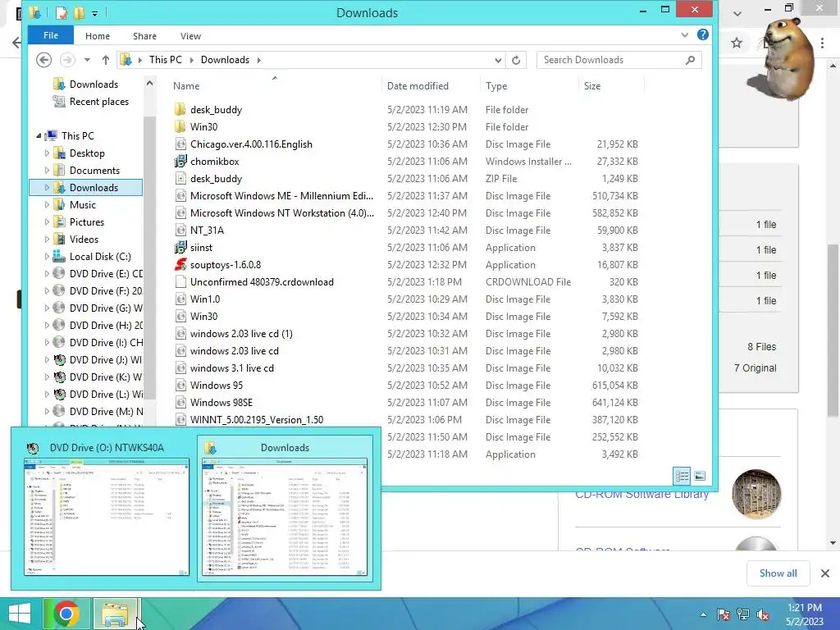
Task: Click the New folder quick access icon
Action: [79, 13]
